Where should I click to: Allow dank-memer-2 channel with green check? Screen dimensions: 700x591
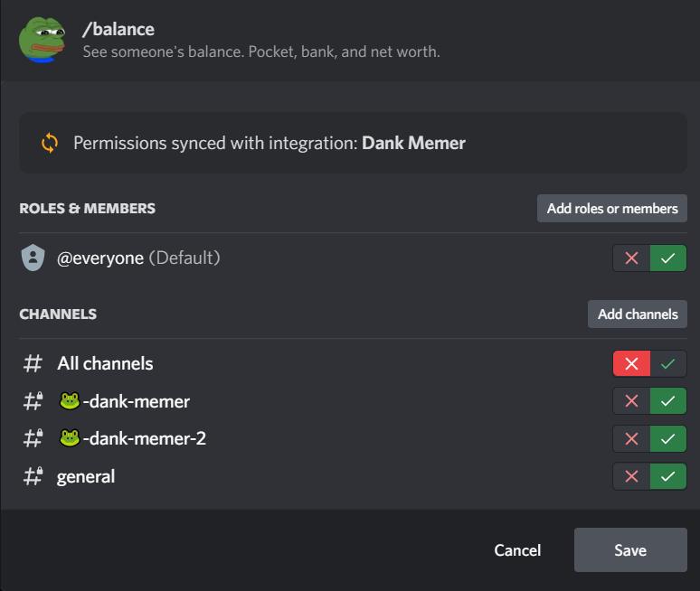(x=668, y=438)
